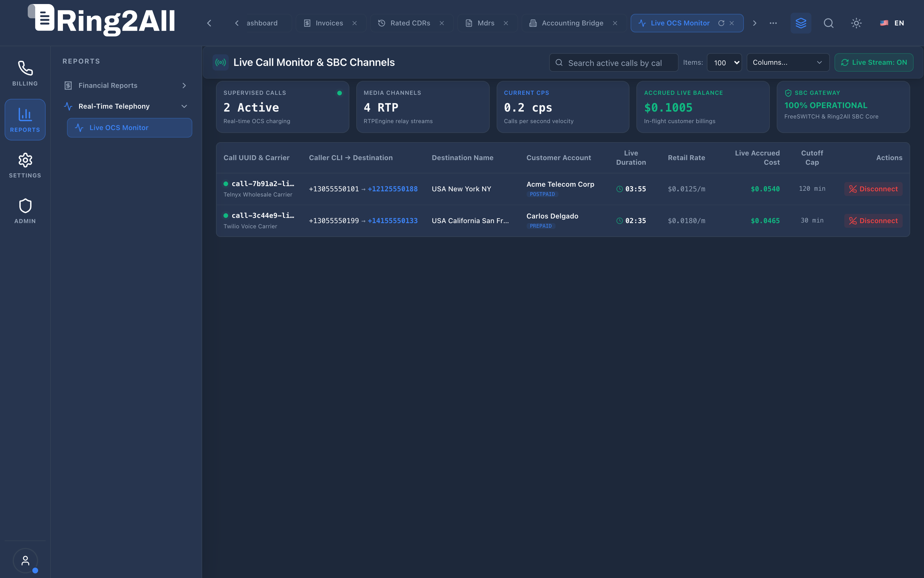Image resolution: width=924 pixels, height=578 pixels.
Task: Toggle light theme sun icon
Action: pyautogui.click(x=856, y=23)
